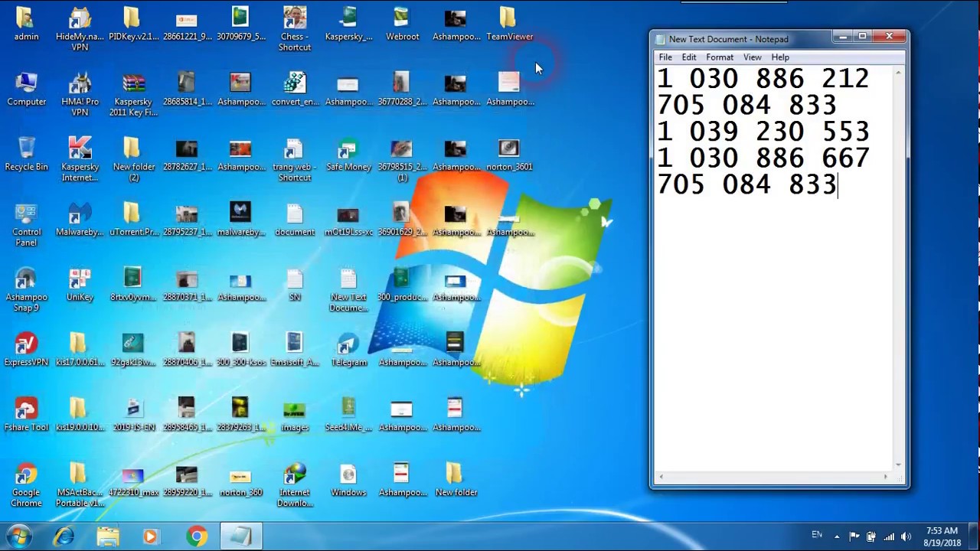Select the Control Panel desktop icon
The height and width of the screenshot is (551, 980).
[26, 224]
